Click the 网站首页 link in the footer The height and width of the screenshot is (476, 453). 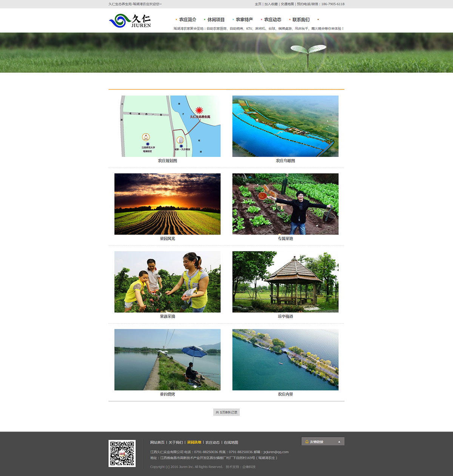157,442
